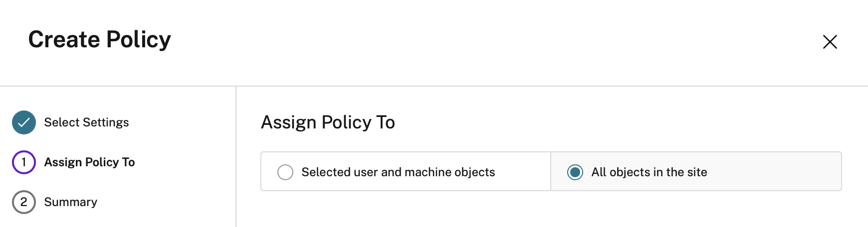Click blank space right of 'Selected user and machine objects' text
This screenshot has height=227, width=868.
tap(523, 172)
